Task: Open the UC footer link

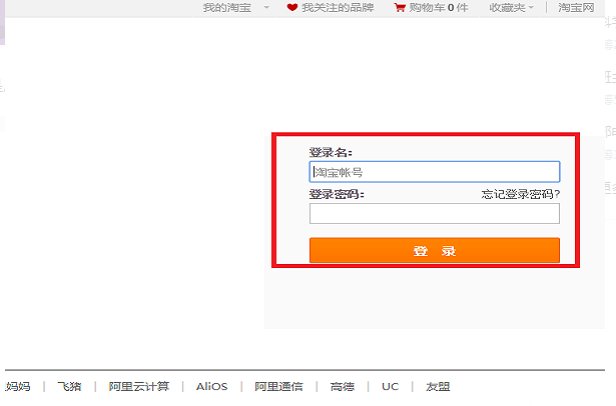Action: tap(390, 386)
